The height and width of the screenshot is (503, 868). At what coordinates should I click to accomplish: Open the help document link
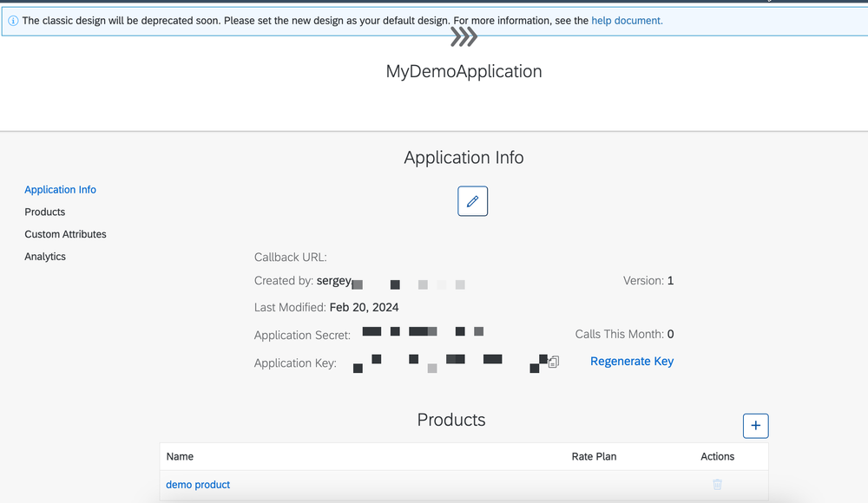[626, 20]
